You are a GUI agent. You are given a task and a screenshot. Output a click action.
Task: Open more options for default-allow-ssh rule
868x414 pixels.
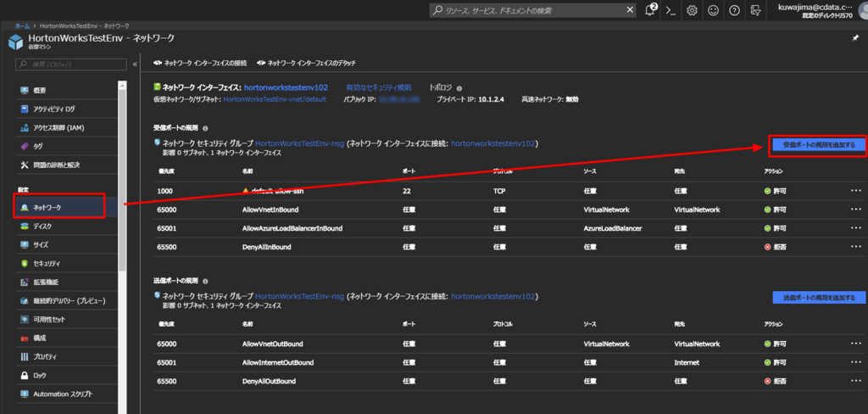click(856, 191)
